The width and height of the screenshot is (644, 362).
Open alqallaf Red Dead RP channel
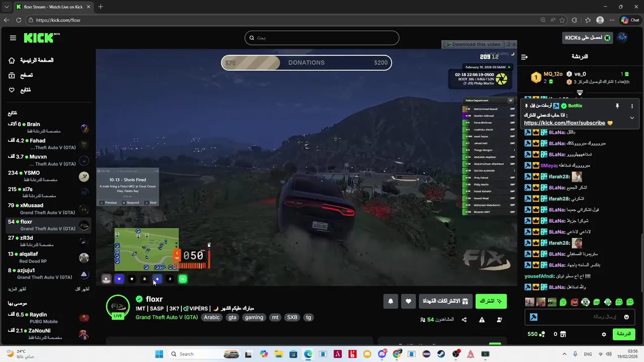click(x=48, y=257)
